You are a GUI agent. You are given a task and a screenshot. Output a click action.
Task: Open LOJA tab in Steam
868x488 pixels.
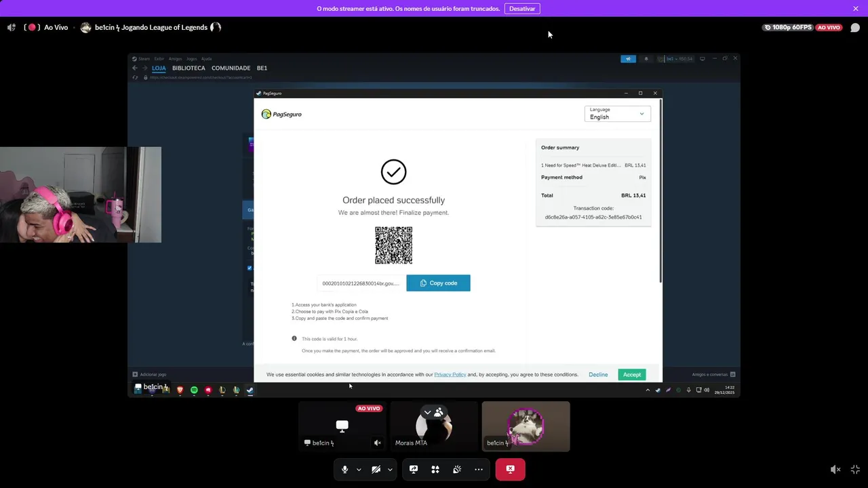click(x=159, y=68)
